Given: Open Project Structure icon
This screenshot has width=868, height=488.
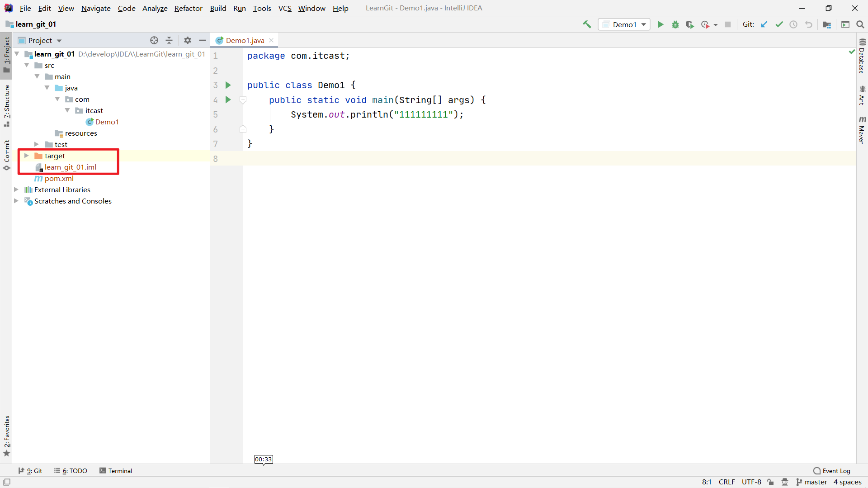Looking at the screenshot, I should [827, 24].
